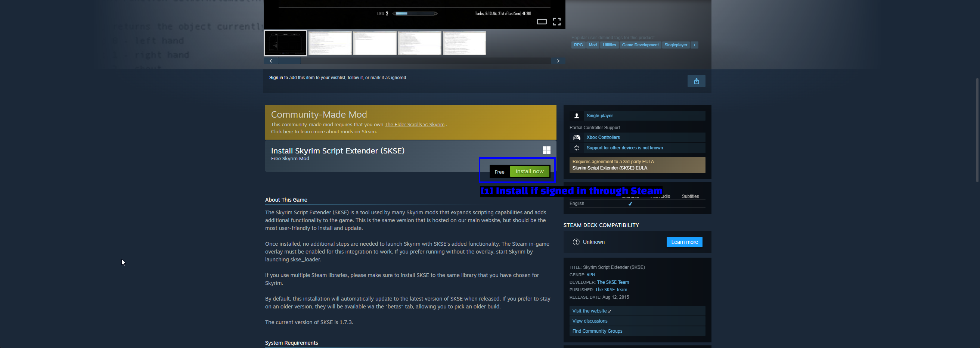Click the Sign in link
980x348 pixels.
tap(276, 78)
